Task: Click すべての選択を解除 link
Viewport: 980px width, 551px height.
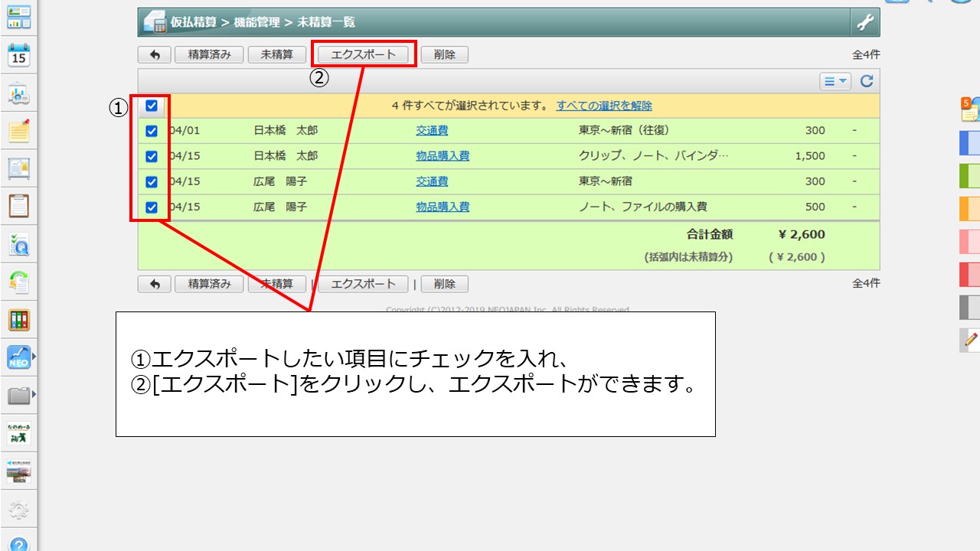Action: click(604, 106)
